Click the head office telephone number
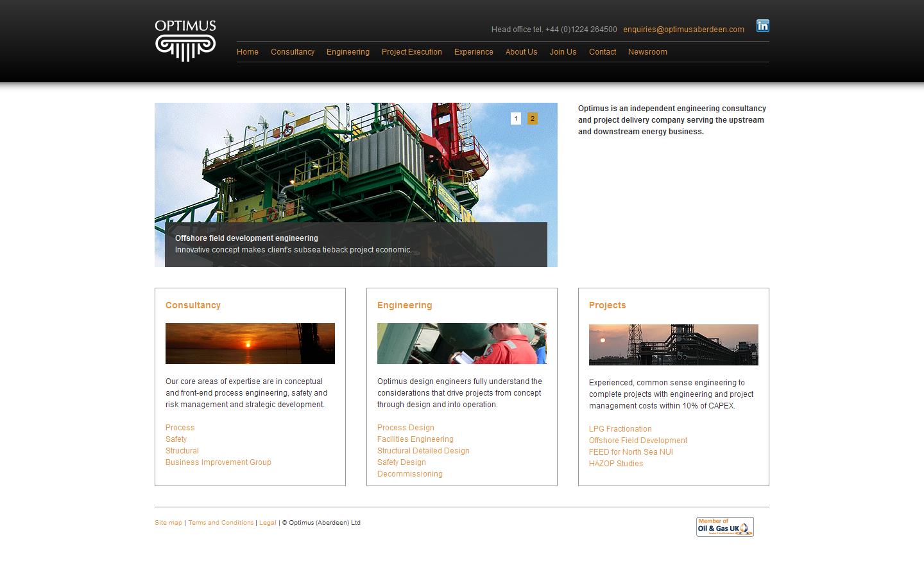The height and width of the screenshot is (578, 924). coord(581,30)
